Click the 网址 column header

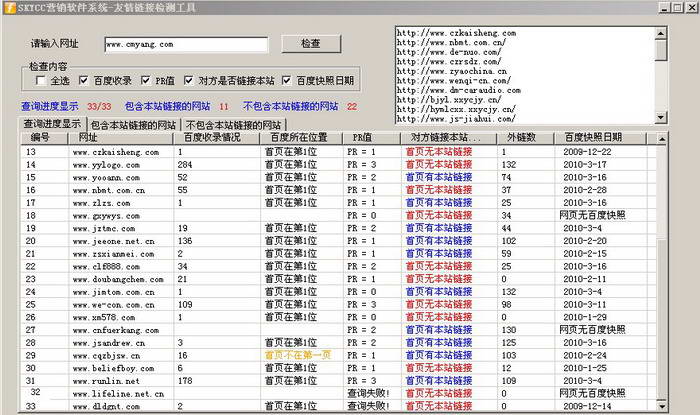pos(120,137)
